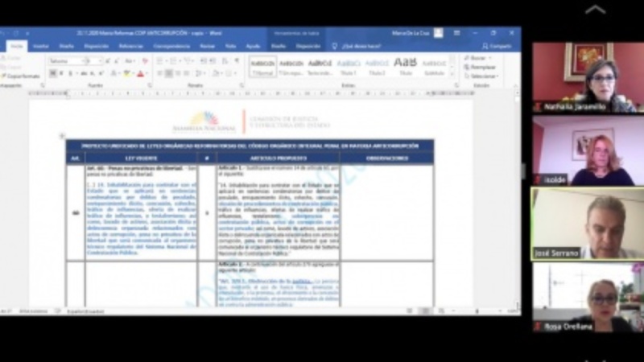Toggle bold formatting in the Fuente group

click(x=52, y=74)
